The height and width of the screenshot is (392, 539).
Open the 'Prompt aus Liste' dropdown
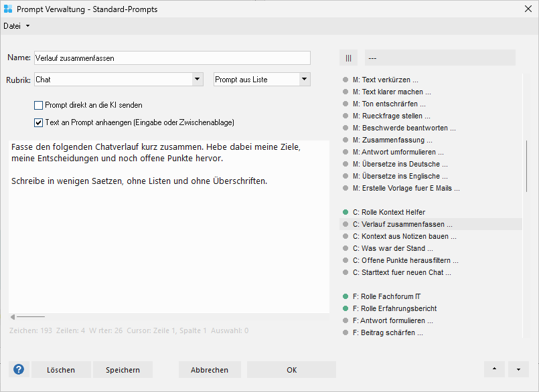click(x=304, y=80)
